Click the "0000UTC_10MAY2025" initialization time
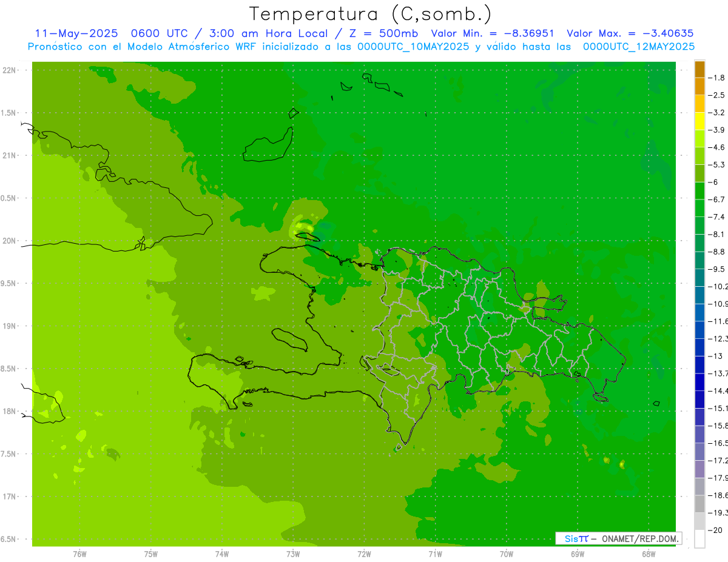The width and height of the screenshot is (728, 562). [413, 46]
